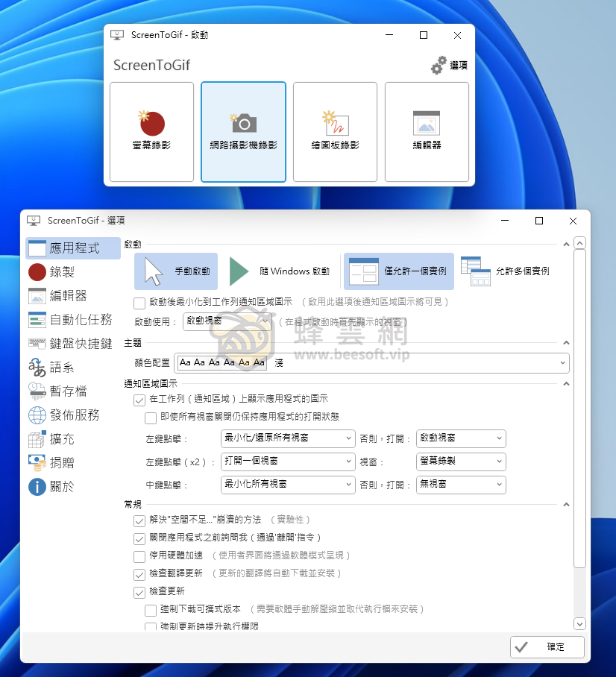Screen dimensions: 616x677
Task: Open the 否則，打開 dropdown in the 左鍵點擊 row
Action: pos(461,438)
